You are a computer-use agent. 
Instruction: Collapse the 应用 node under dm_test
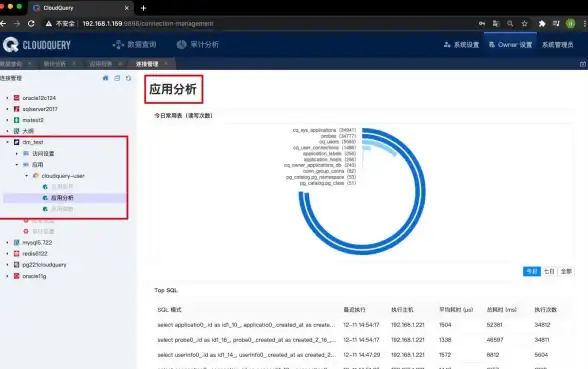[x=16, y=165]
